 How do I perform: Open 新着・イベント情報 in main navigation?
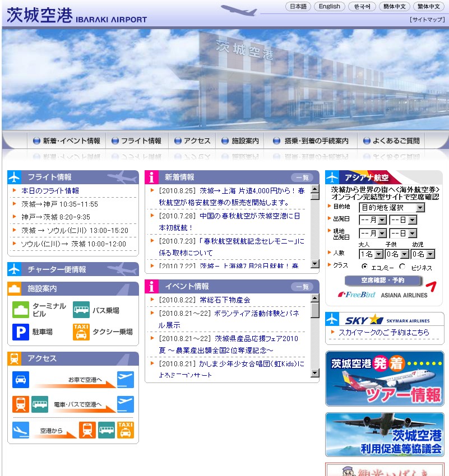(x=67, y=141)
